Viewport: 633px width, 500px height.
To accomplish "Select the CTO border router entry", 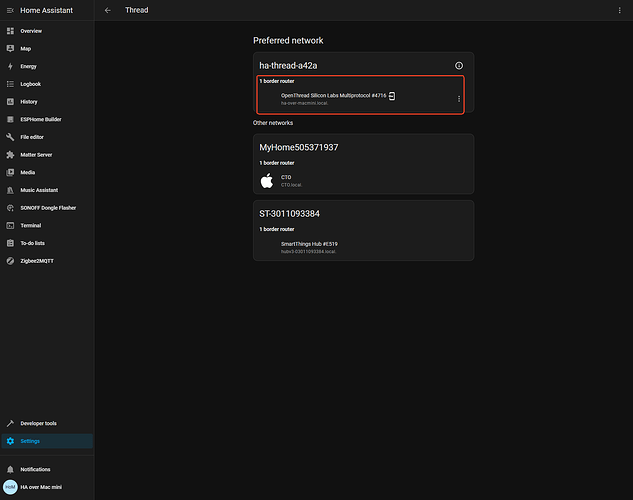I will 286,177.
